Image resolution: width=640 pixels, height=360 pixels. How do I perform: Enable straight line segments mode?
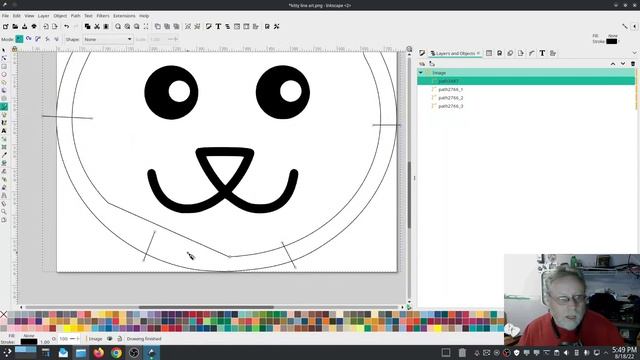[x=47, y=39]
